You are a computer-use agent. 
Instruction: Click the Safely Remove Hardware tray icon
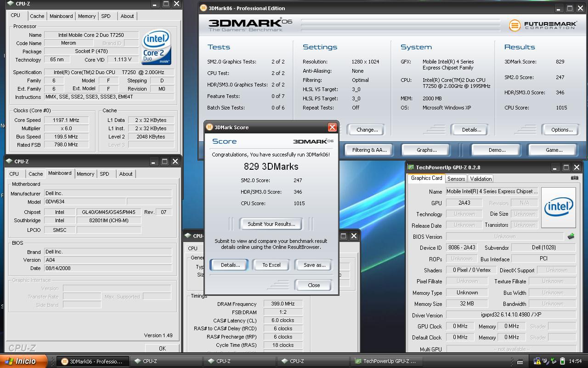coord(553,361)
